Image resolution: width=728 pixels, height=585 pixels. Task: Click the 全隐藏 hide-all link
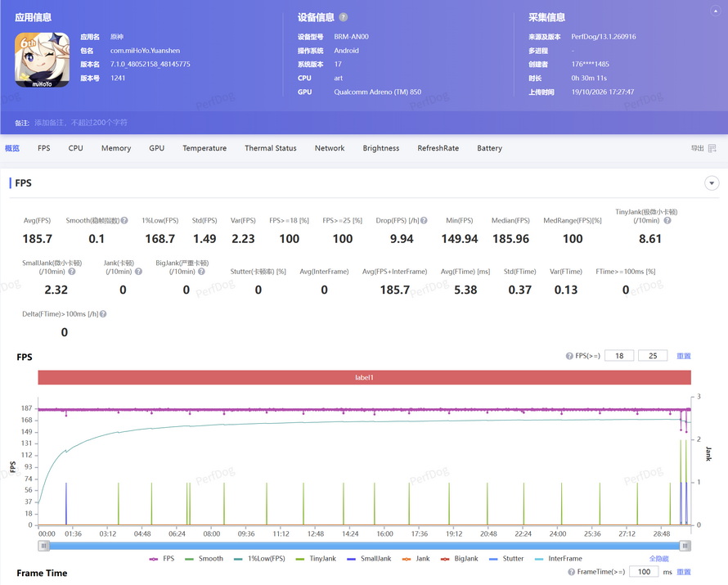[658, 559]
